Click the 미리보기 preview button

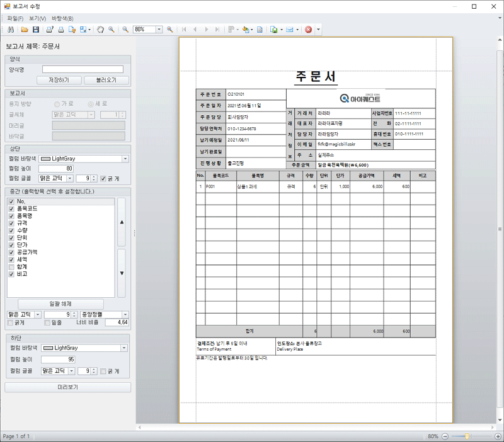coord(67,387)
